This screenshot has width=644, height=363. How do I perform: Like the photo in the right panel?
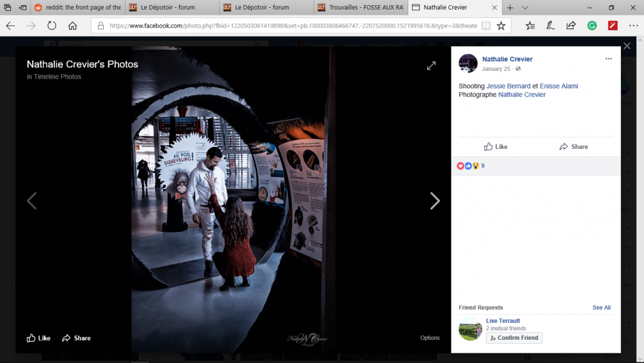(496, 146)
